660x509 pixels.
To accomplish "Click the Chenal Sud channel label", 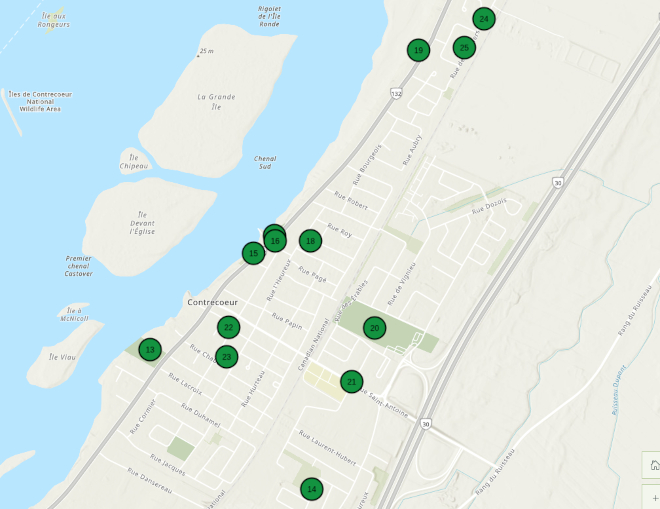I will click(265, 164).
